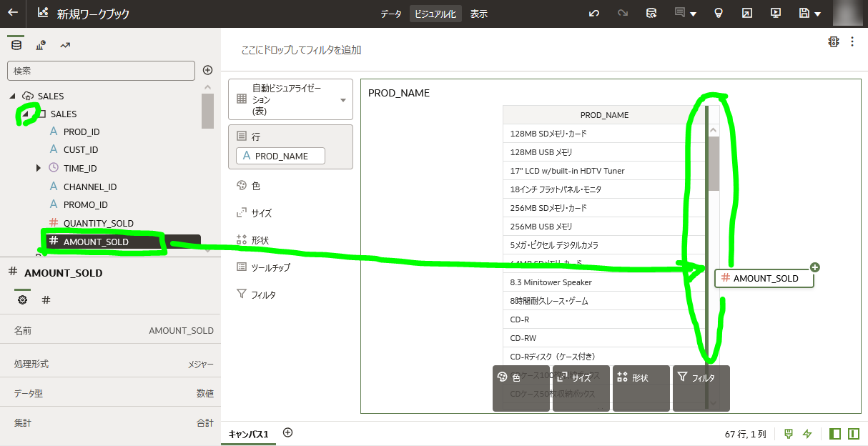Expand the TIME_ID tree item

(38, 168)
